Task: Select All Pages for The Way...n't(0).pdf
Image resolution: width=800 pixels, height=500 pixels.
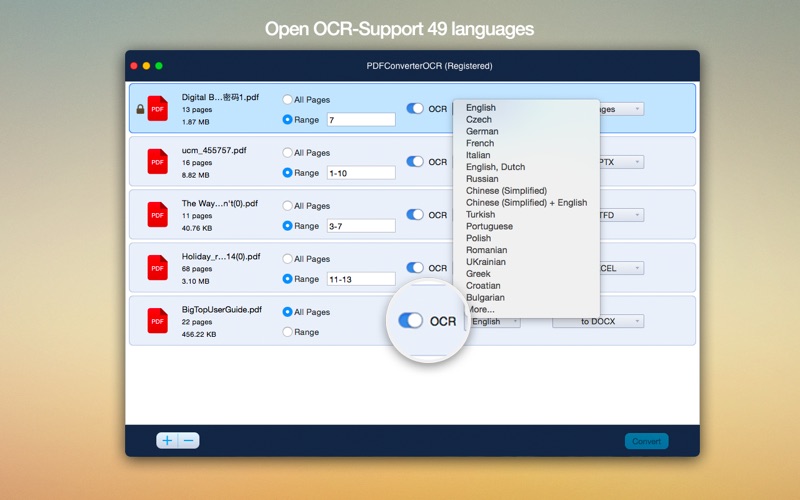Action: pos(287,206)
